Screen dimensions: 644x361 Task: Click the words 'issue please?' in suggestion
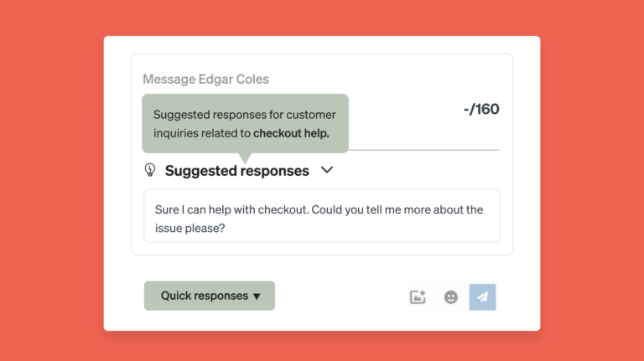[x=190, y=228]
